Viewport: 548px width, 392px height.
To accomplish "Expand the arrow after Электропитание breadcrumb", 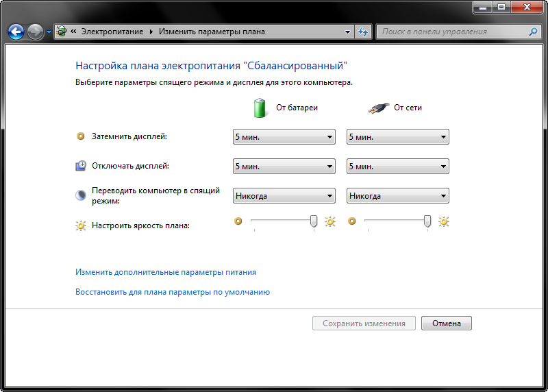I will tap(151, 32).
